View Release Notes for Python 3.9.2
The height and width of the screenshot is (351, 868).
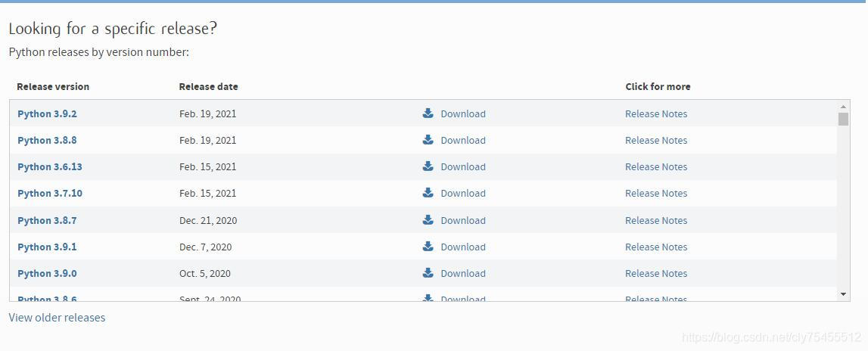click(x=656, y=114)
